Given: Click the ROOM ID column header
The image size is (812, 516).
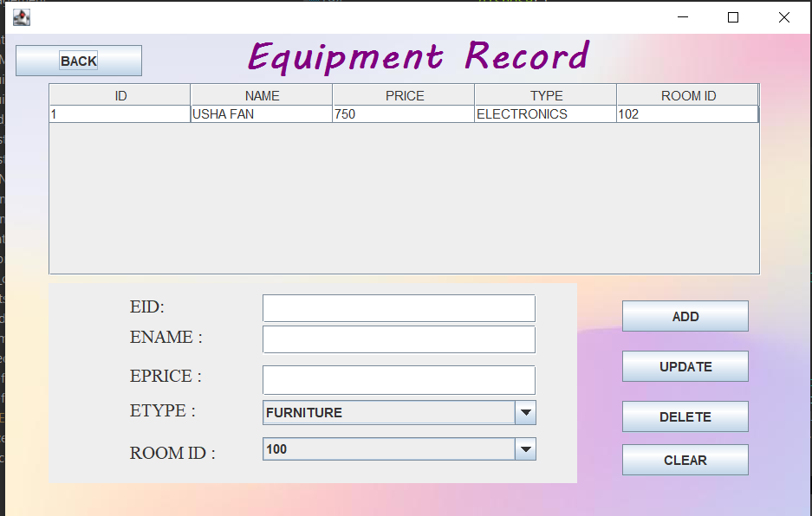Looking at the screenshot, I should point(688,95).
